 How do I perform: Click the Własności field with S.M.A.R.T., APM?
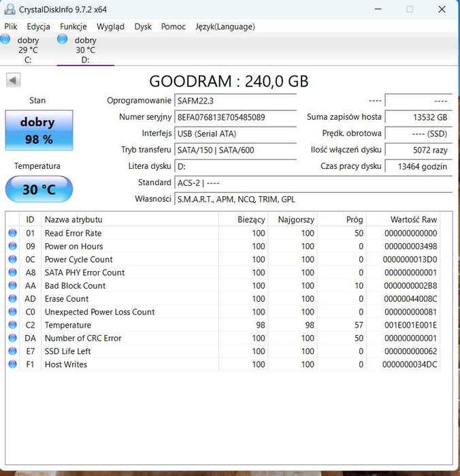(313, 199)
